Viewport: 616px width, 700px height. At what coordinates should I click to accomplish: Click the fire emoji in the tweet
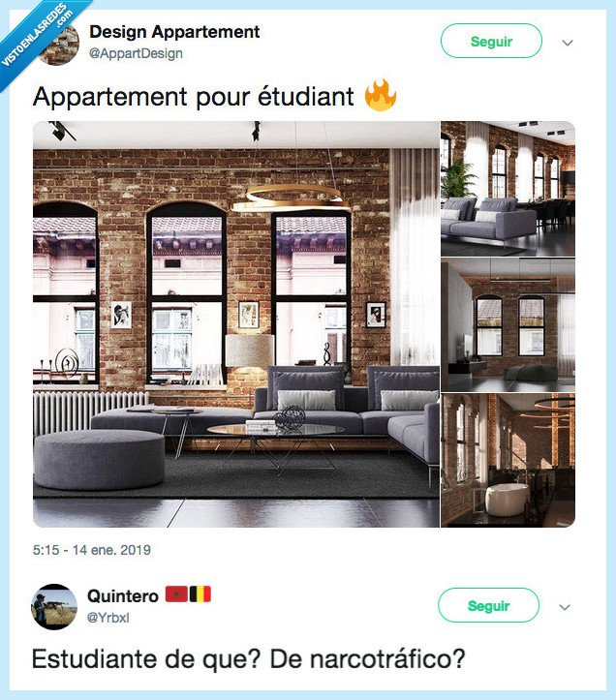380,95
